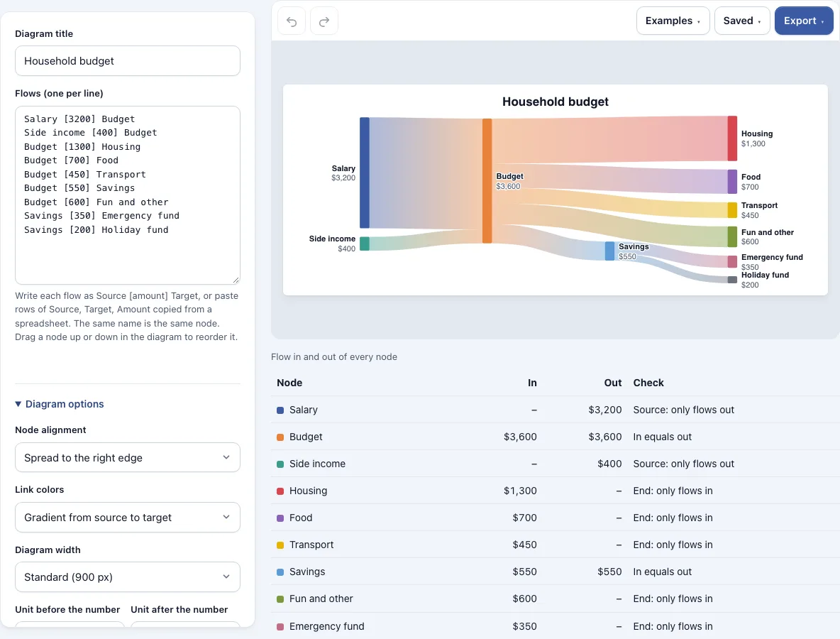Click the Side income Out value $400
Image resolution: width=840 pixels, height=639 pixels.
tap(609, 464)
